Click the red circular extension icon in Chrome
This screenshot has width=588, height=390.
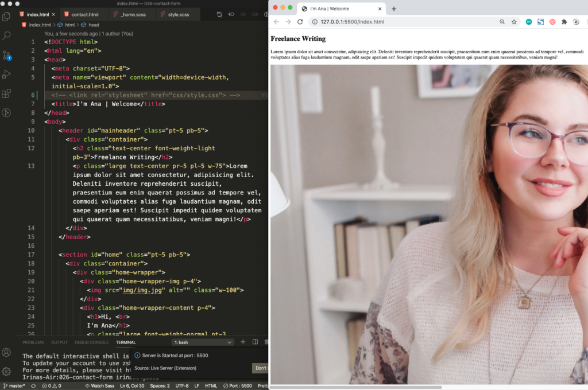click(x=552, y=22)
